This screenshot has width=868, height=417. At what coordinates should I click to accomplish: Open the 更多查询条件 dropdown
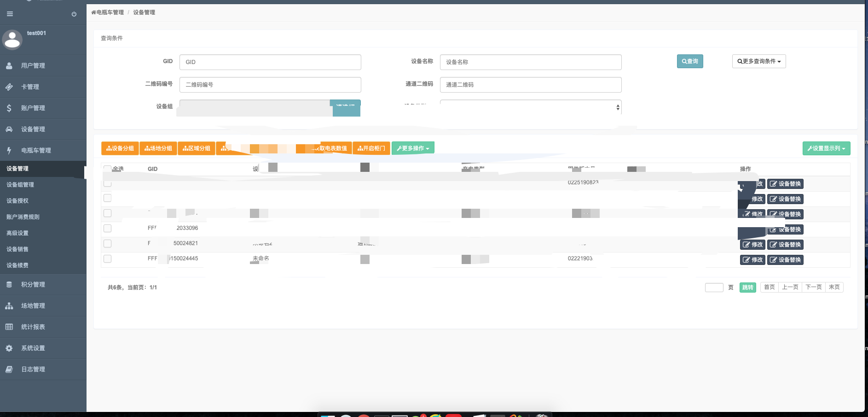[x=759, y=61]
